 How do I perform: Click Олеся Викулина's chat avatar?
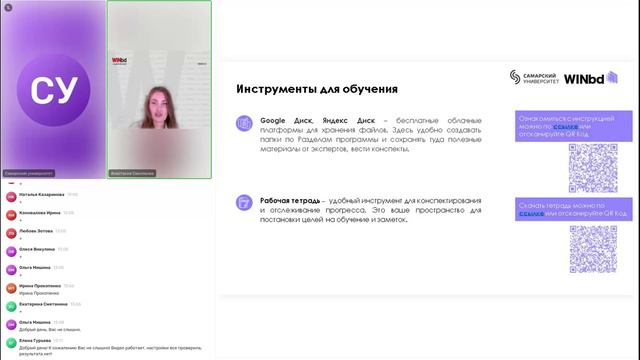click(11, 251)
